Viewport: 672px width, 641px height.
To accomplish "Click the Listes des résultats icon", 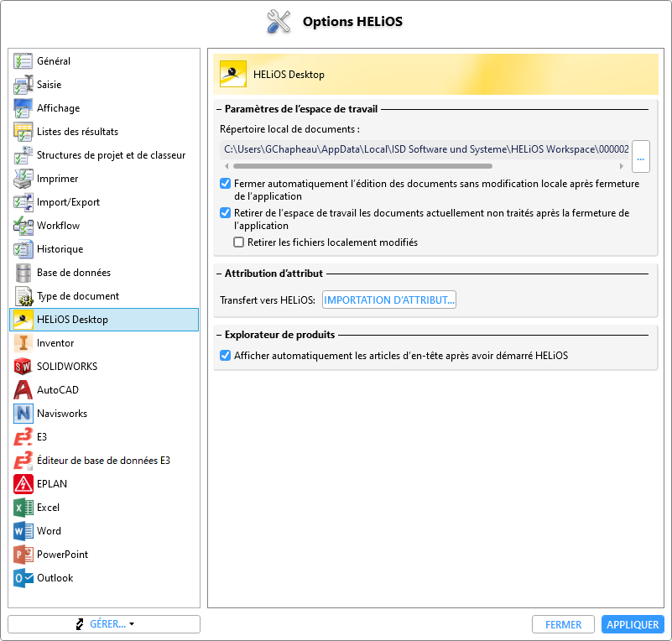I will 23,132.
